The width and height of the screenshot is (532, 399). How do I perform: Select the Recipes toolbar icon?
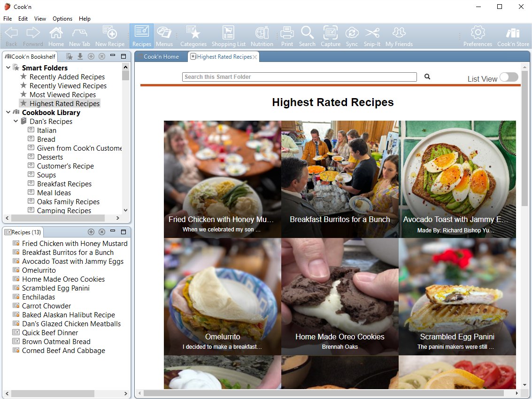[141, 36]
